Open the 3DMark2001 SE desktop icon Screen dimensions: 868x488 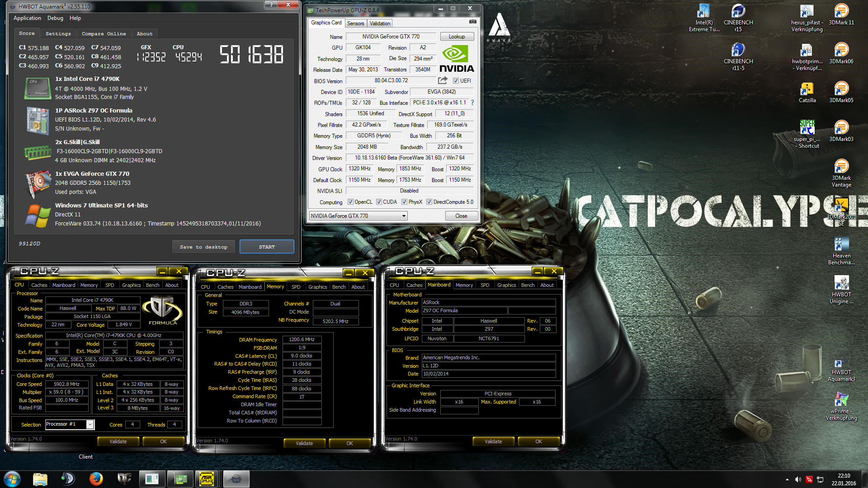point(841,212)
